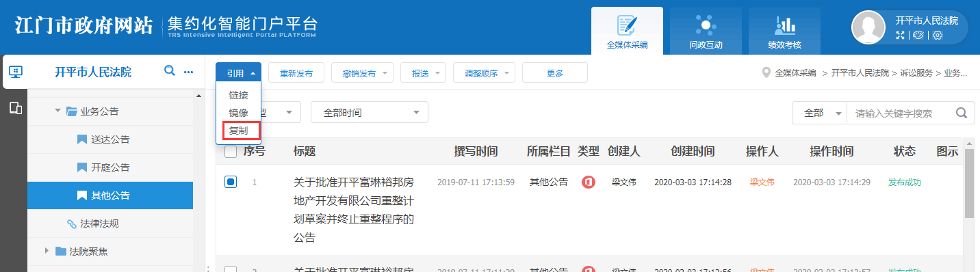Click the 开平市人民法院 site title in the sidebar

tap(93, 72)
